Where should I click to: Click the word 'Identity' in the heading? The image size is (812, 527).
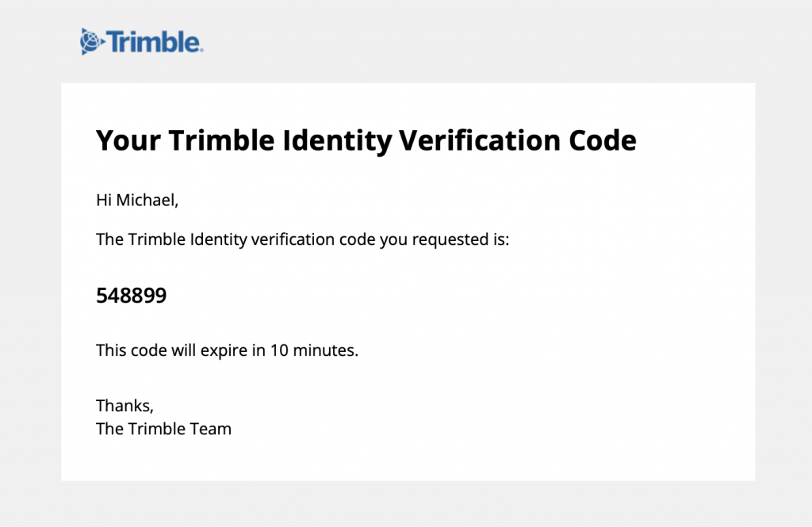click(x=337, y=141)
